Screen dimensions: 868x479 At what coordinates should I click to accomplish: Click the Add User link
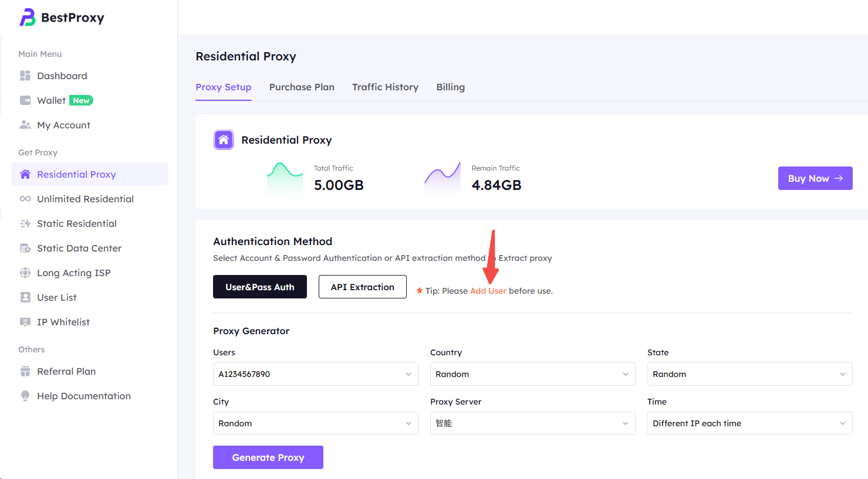click(488, 291)
